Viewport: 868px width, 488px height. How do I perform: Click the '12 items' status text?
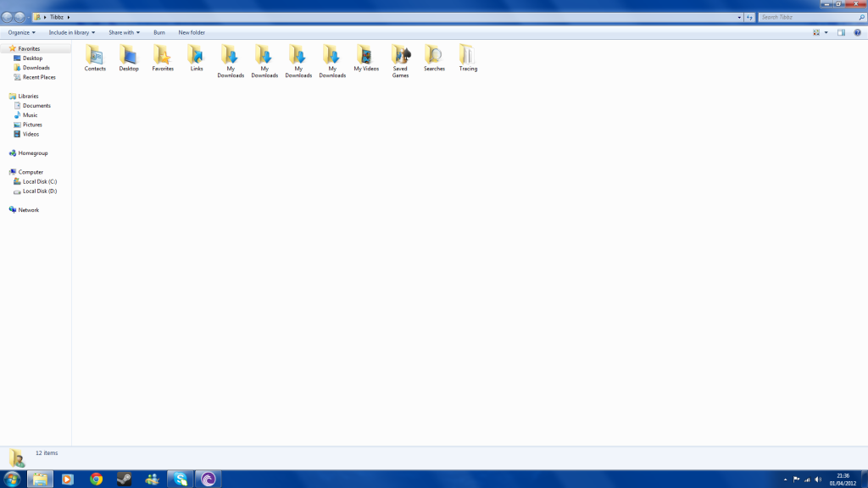47,453
